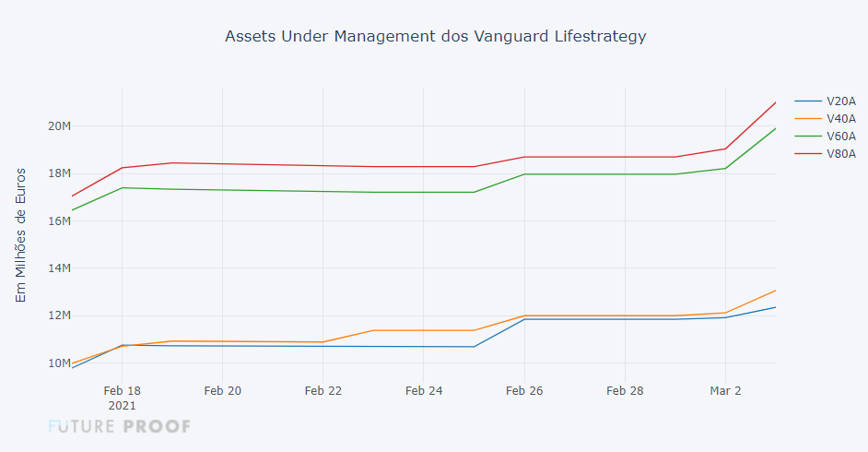Click the red legend swatch for V80A
This screenshot has width=868, height=452.
tap(807, 153)
